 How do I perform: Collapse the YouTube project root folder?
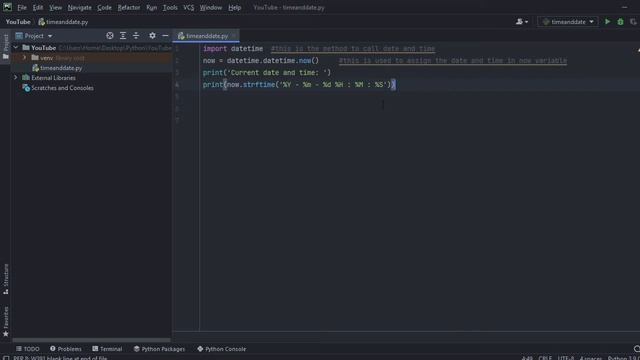(x=16, y=48)
